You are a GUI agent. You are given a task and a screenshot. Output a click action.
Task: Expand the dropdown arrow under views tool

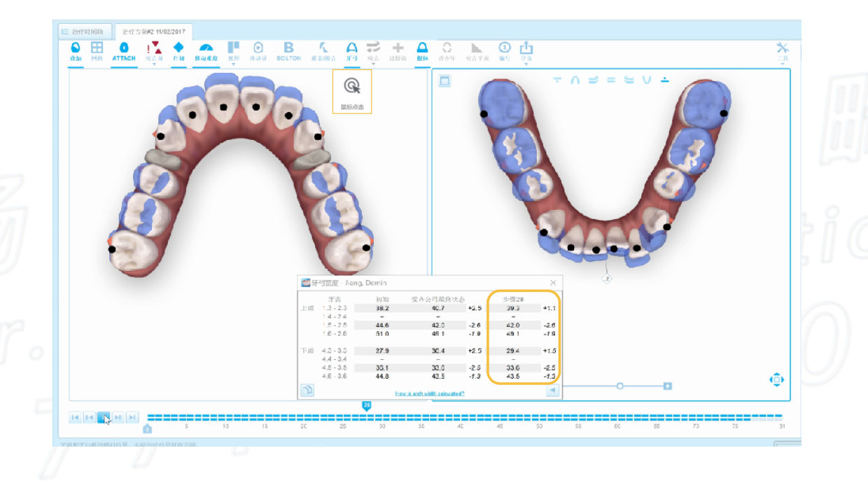(x=234, y=64)
